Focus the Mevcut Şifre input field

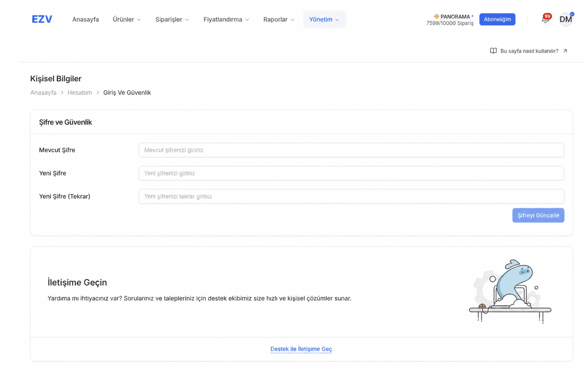351,150
